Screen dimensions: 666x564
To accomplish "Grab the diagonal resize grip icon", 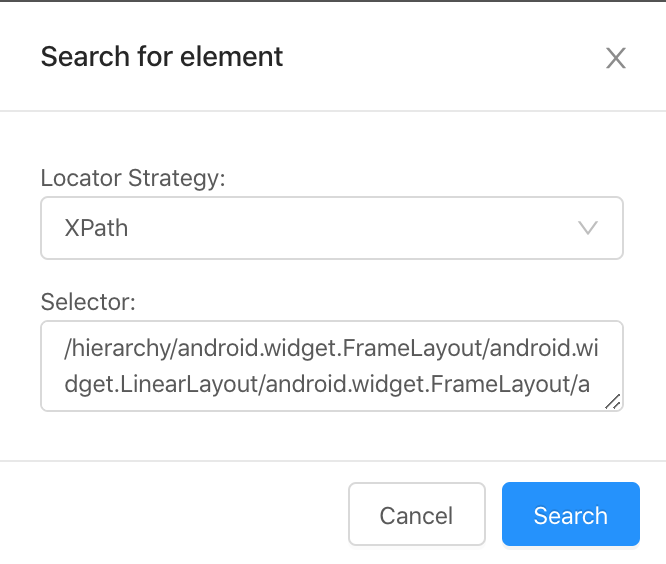I will 613,401.
